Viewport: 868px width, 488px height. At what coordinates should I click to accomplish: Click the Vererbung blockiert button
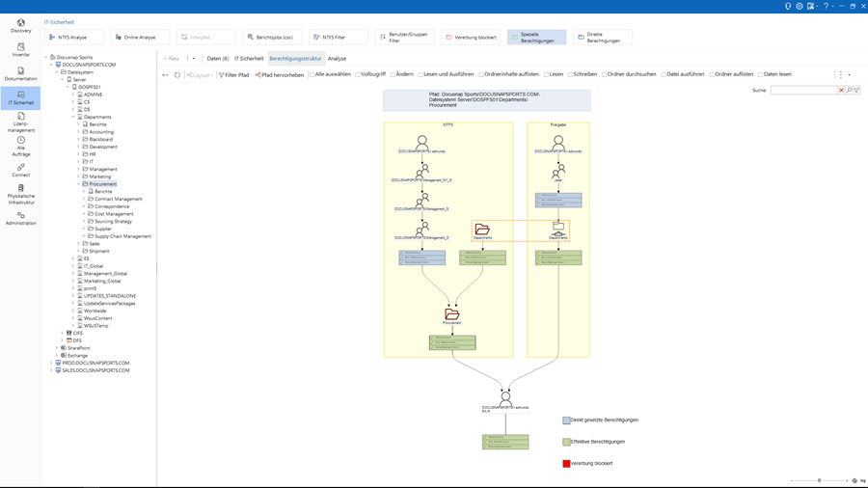click(x=470, y=38)
